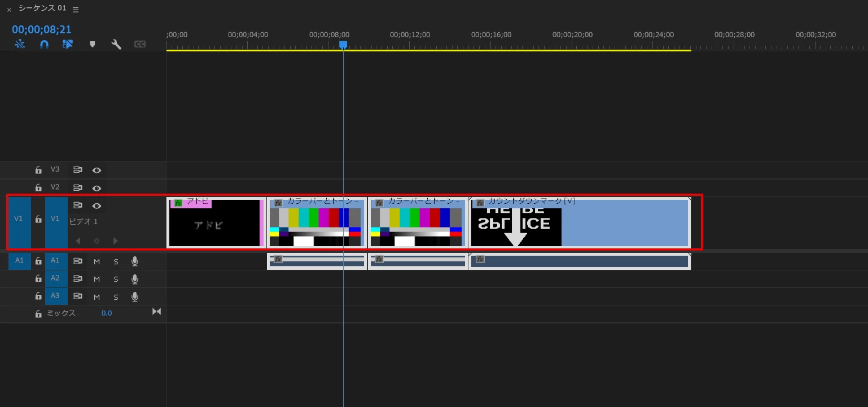Click fx badge on the アドビ clip
The image size is (868, 407).
(x=178, y=203)
